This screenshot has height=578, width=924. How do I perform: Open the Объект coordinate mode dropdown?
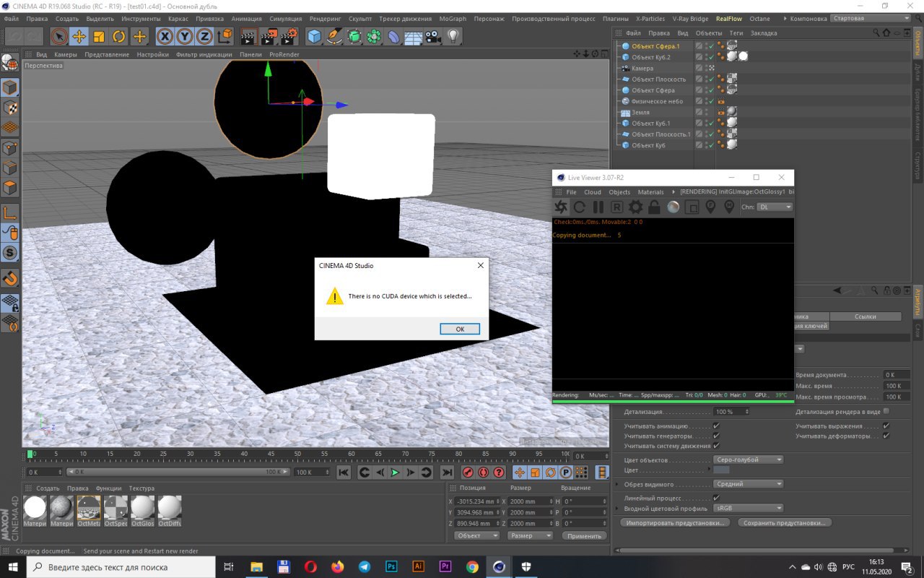(x=477, y=535)
